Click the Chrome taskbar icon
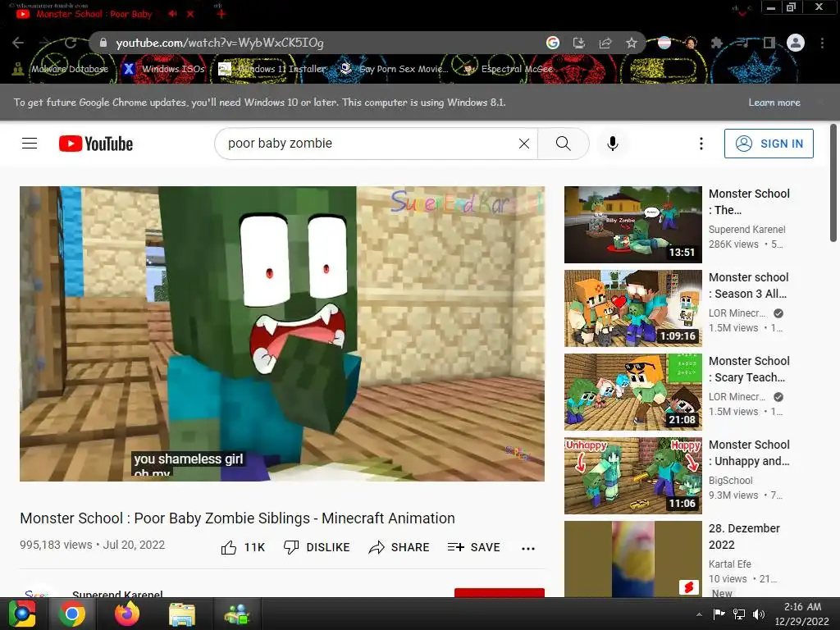840x630 pixels. pyautogui.click(x=71, y=614)
